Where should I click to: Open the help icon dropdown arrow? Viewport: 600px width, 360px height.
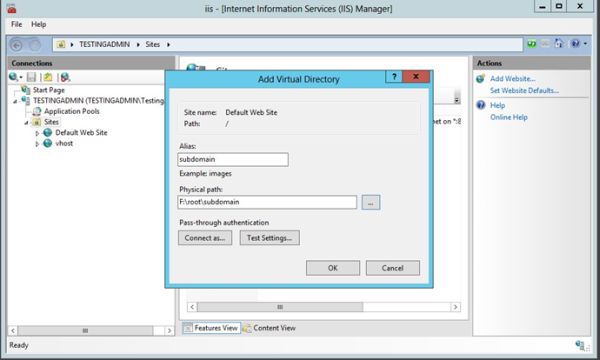585,44
